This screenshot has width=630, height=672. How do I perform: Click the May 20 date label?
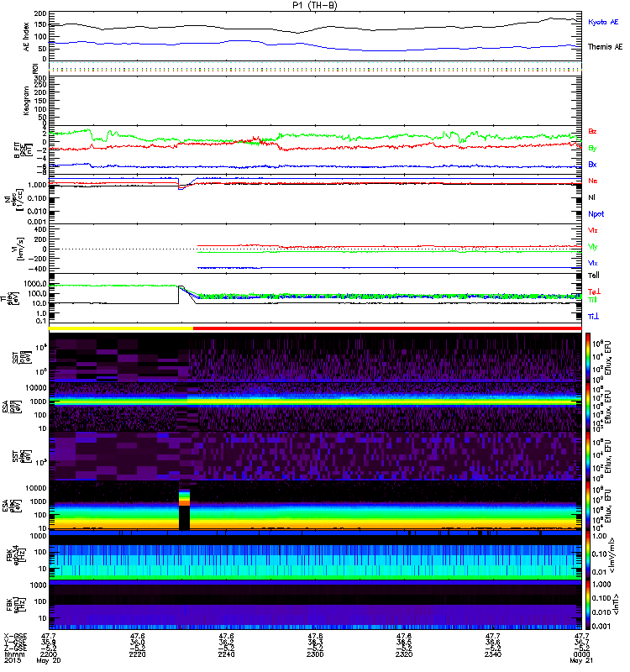[x=49, y=661]
